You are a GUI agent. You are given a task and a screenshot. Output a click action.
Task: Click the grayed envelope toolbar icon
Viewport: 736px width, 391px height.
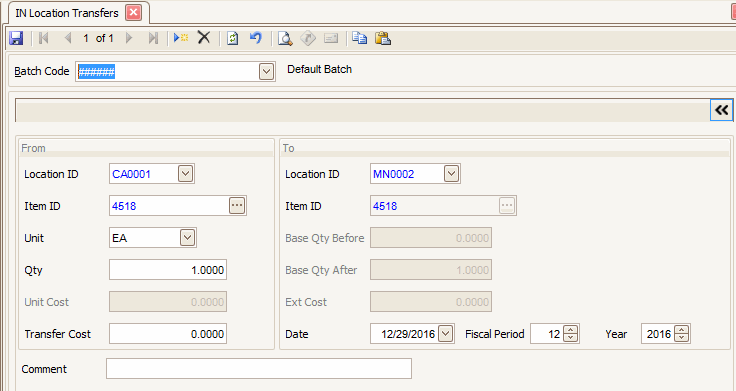[x=331, y=38]
